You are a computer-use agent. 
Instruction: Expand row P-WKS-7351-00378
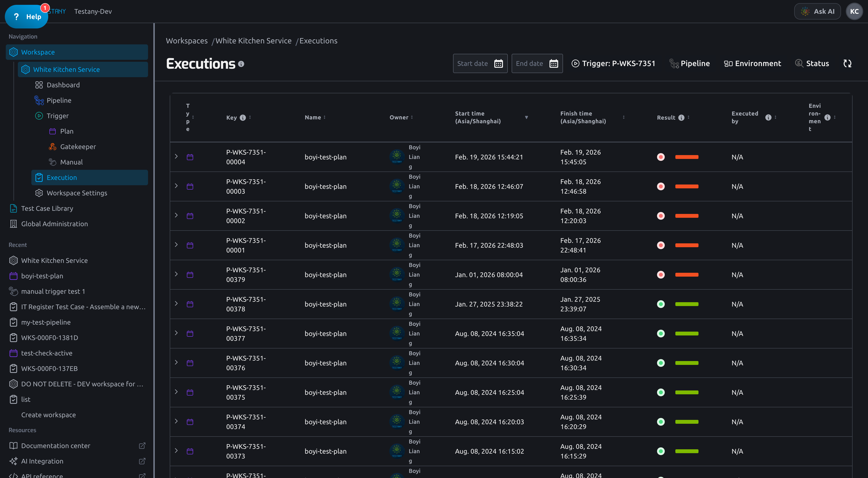[x=176, y=303]
